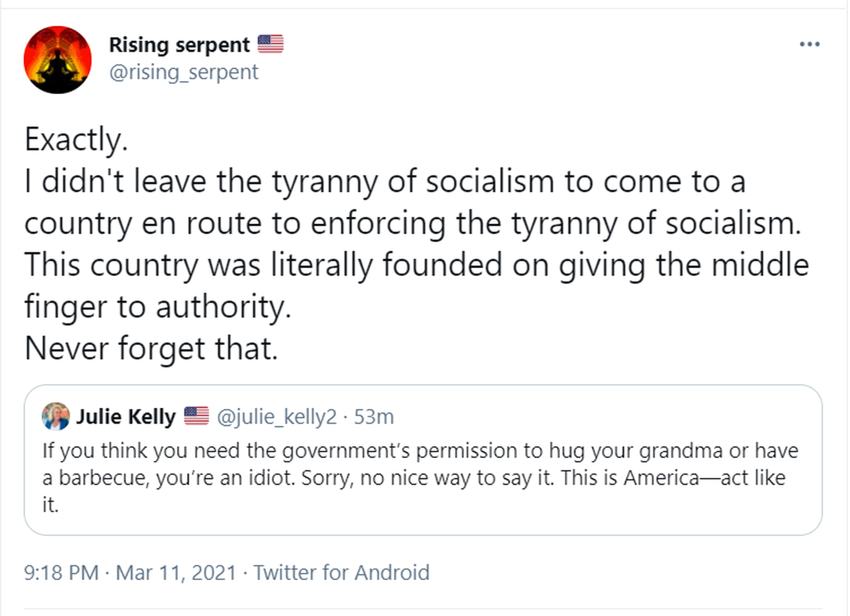Click the "This country was literally founded" line
850x616 pixels.
(x=416, y=265)
